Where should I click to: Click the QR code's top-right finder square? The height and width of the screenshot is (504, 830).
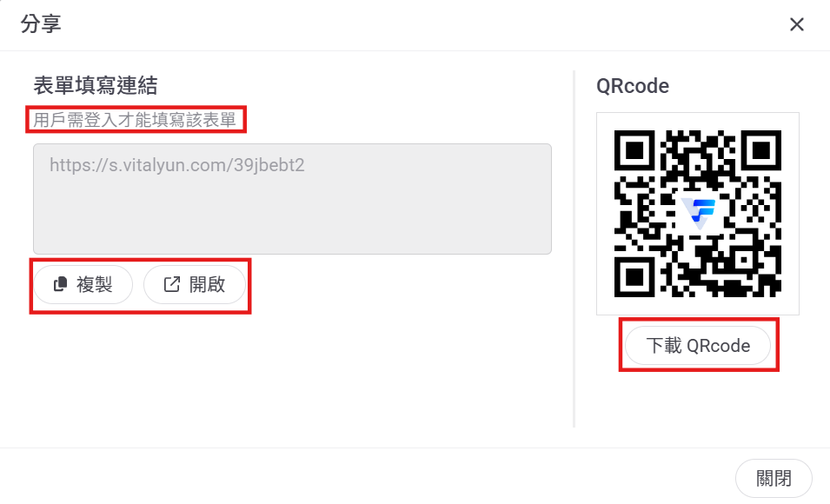point(761,150)
